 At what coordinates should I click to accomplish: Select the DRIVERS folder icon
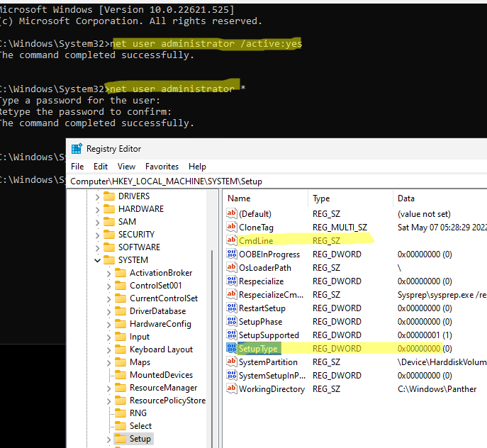click(x=109, y=196)
